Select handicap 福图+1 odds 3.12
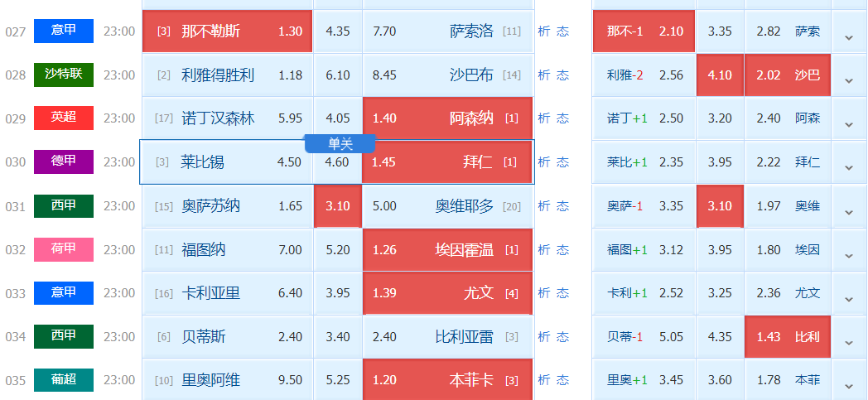The image size is (868, 400). click(644, 249)
